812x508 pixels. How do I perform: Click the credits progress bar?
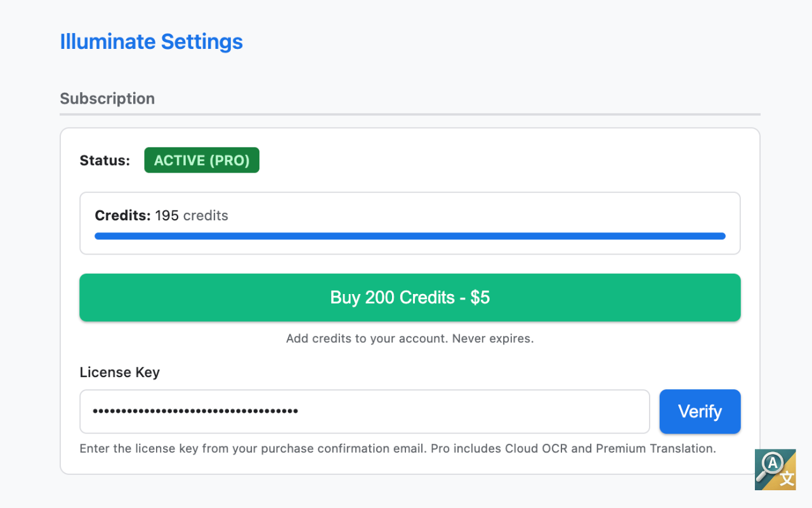(410, 236)
